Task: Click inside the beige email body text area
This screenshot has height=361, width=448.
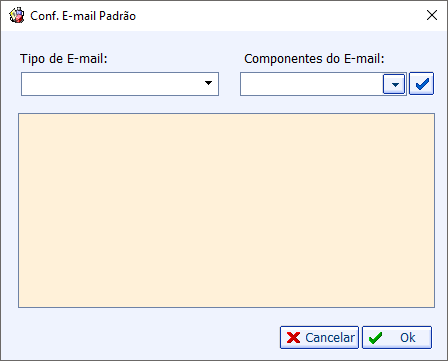Action: click(226, 210)
